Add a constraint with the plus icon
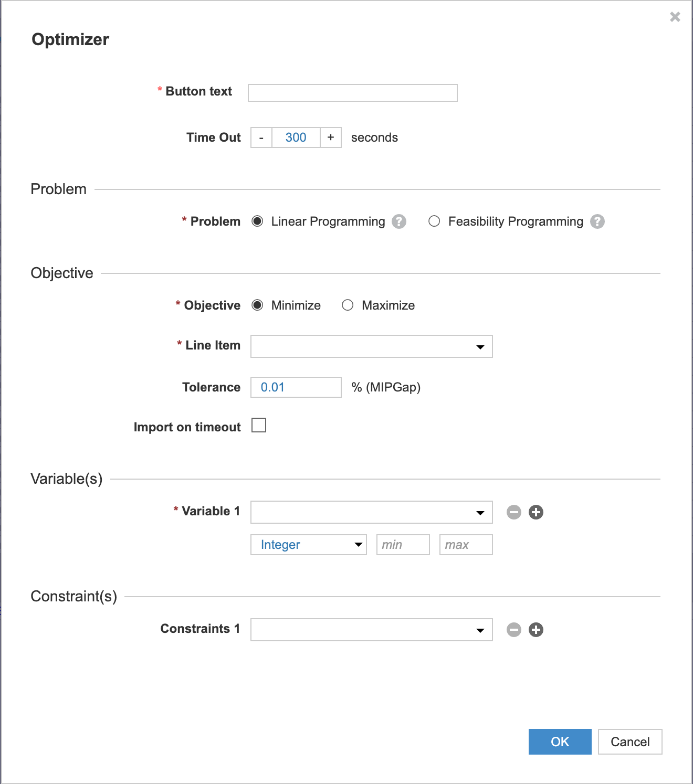The image size is (693, 784). click(536, 630)
